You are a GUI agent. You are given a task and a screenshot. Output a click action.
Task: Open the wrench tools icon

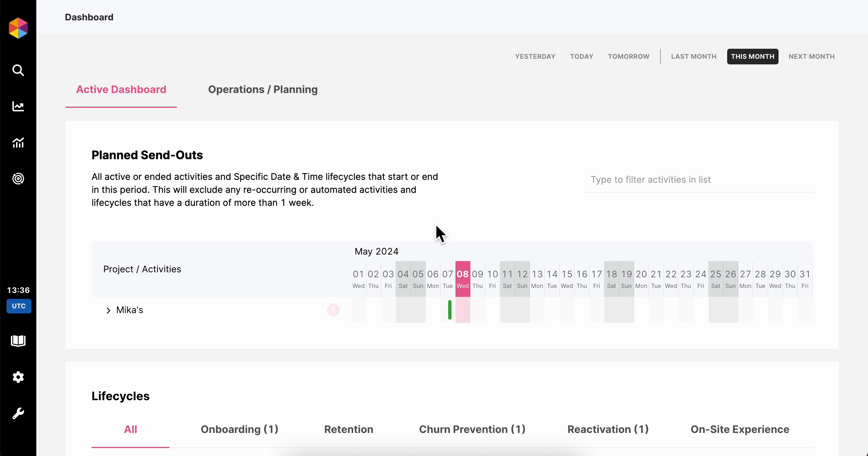18,413
